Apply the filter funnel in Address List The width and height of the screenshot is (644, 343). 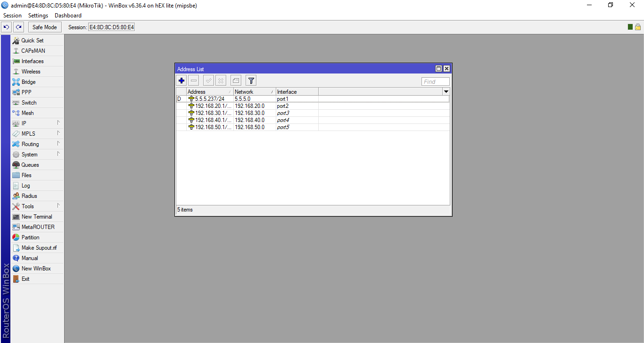[250, 80]
